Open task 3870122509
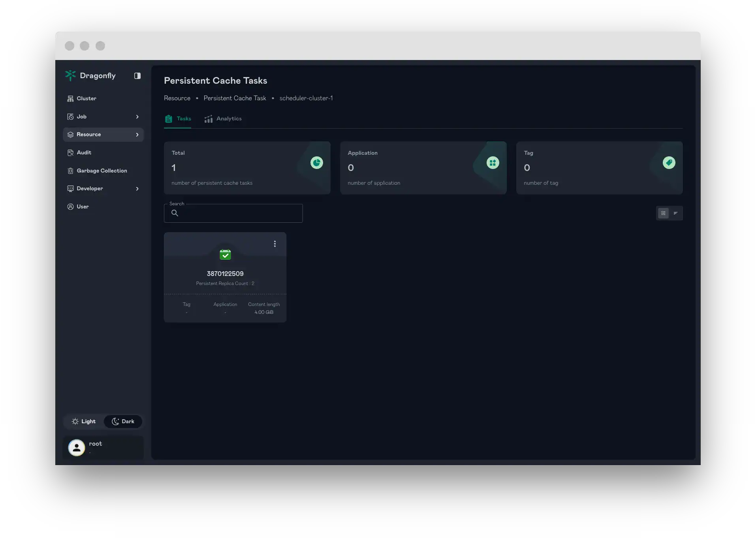This screenshot has width=756, height=544. (225, 274)
